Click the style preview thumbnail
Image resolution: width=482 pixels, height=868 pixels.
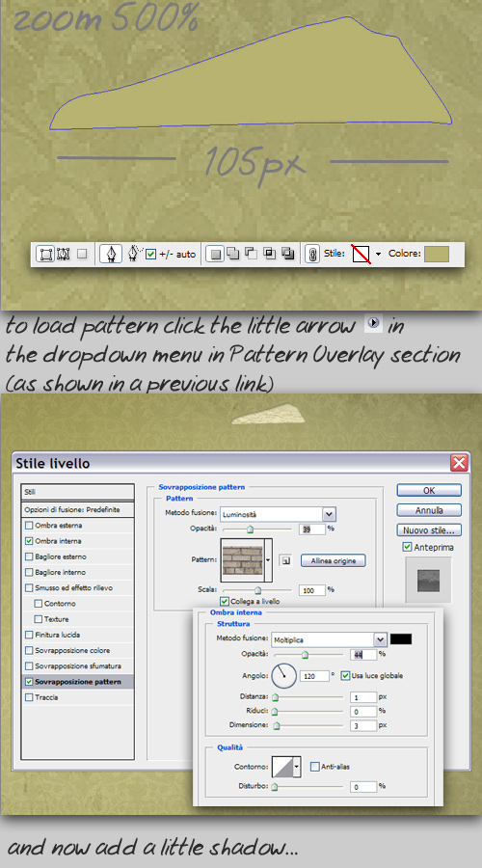point(428,580)
